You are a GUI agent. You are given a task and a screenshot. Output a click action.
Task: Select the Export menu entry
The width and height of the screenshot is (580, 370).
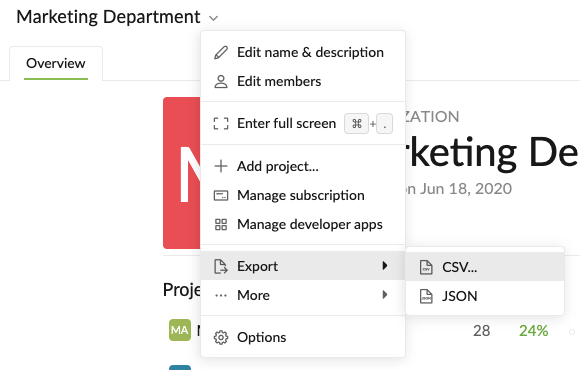click(x=303, y=266)
